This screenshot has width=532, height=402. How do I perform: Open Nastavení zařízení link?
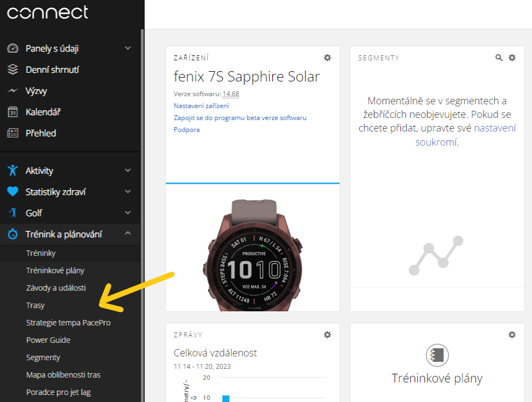tap(201, 106)
